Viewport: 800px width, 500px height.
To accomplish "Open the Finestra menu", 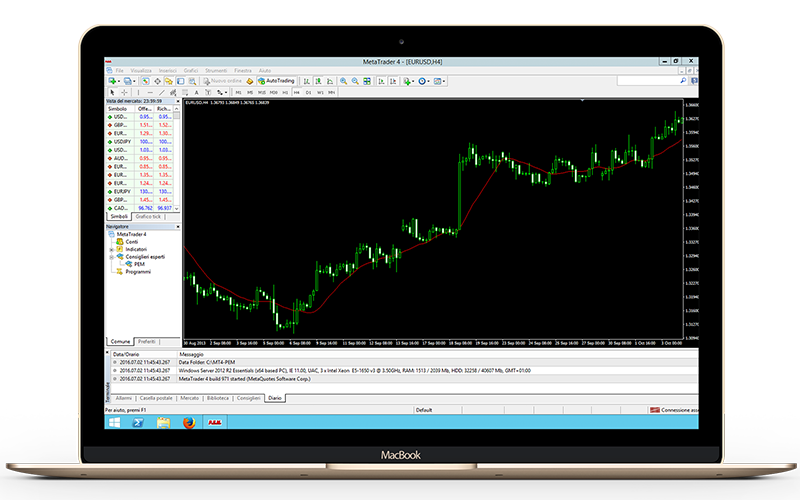I will coord(243,70).
